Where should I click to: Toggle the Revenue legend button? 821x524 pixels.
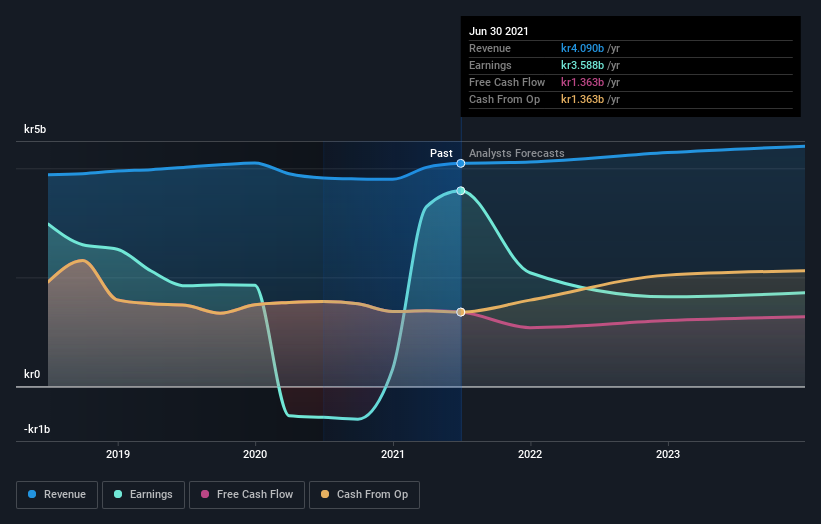coord(57,495)
